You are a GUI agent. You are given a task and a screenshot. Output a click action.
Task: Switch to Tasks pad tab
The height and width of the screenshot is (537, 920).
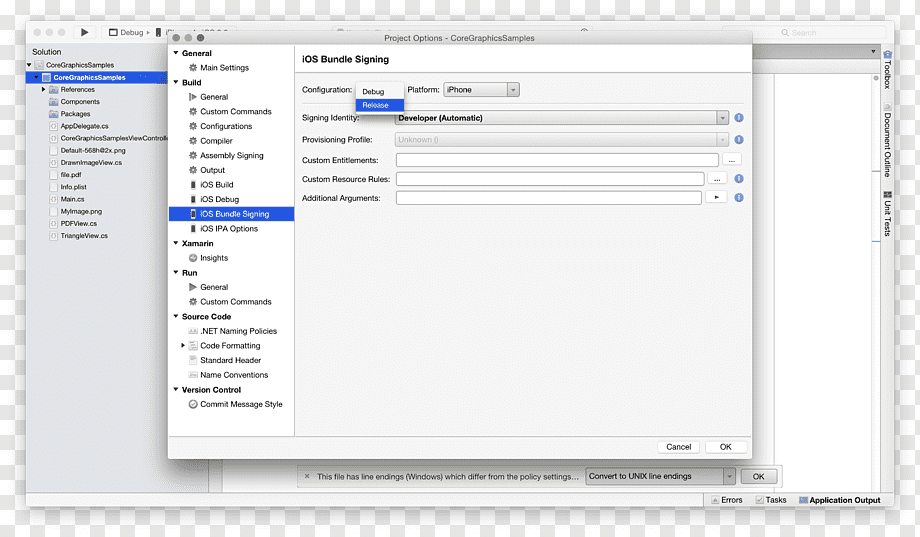point(770,500)
